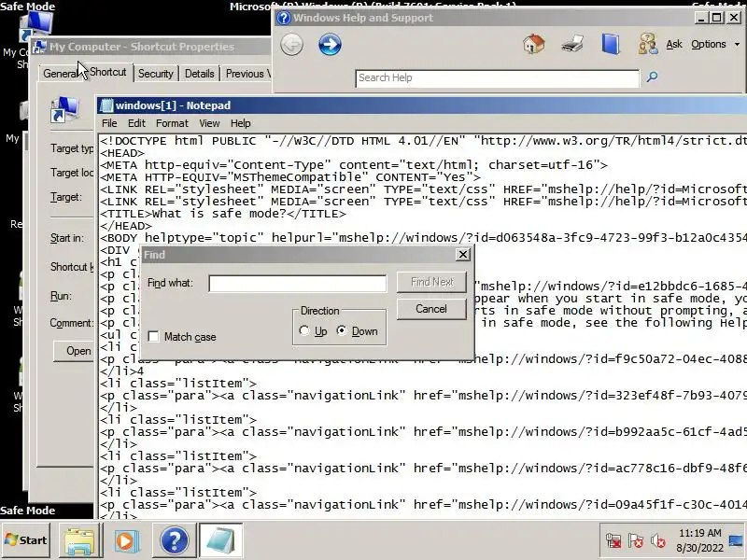Open Notepad Format menu
The image size is (747, 560).
[172, 123]
